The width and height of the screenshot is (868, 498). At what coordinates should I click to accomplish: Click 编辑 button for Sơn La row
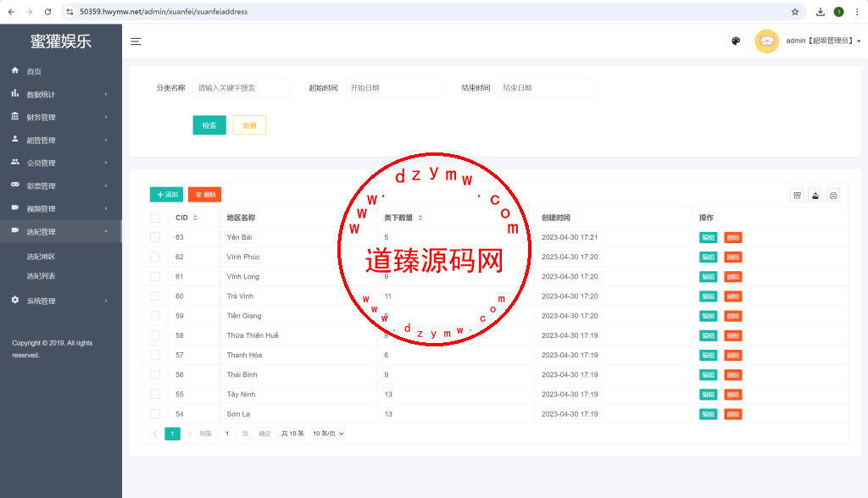[708, 414]
